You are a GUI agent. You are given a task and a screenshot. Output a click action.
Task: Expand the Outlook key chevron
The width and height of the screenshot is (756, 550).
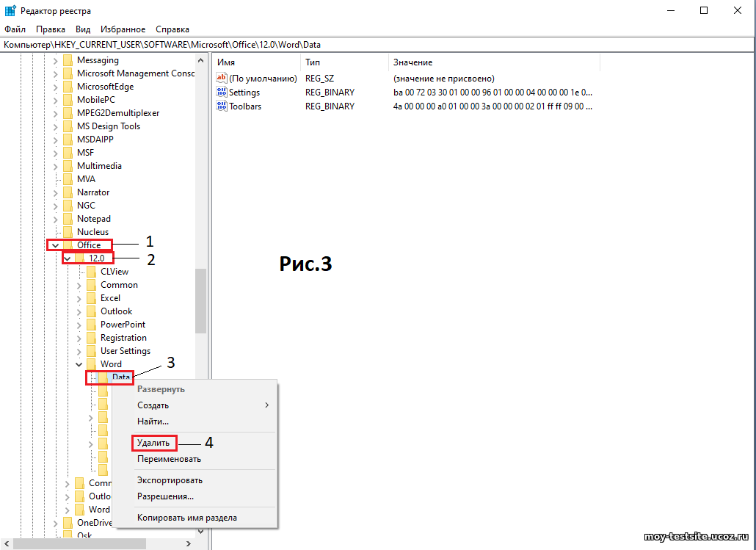click(x=79, y=311)
